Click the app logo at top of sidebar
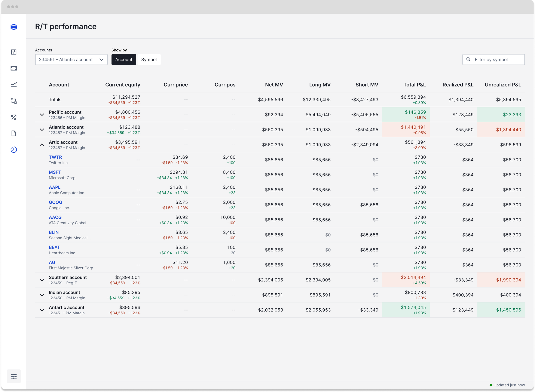Viewport: 535px width, 392px height. click(x=13, y=27)
